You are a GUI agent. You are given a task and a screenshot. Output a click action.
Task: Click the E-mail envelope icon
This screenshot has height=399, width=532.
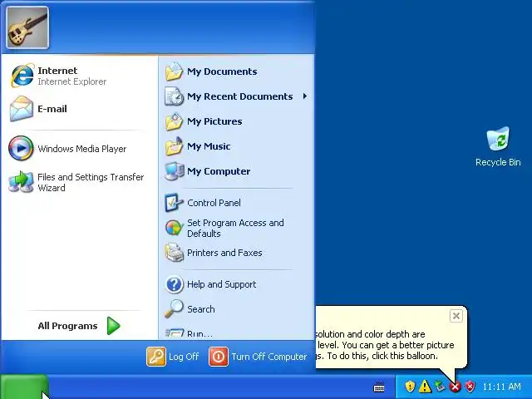pos(22,109)
